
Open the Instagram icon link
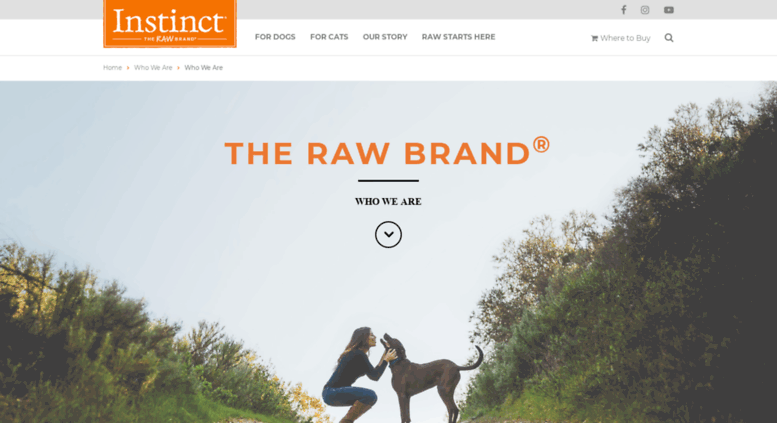[x=645, y=10]
